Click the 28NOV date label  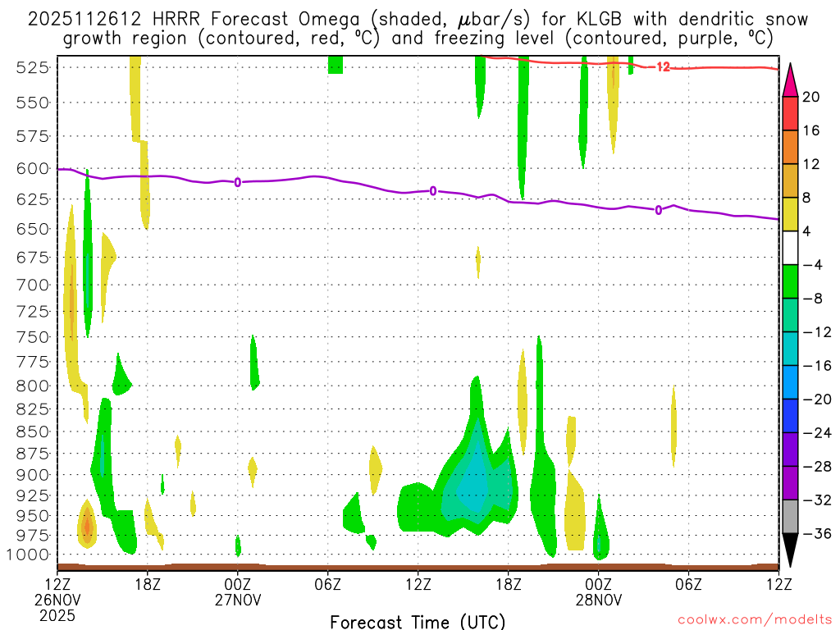click(599, 600)
